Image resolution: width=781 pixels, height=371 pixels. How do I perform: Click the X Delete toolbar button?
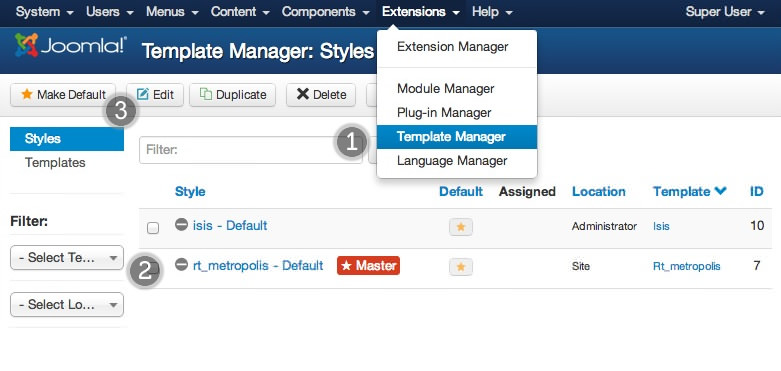[x=321, y=95]
